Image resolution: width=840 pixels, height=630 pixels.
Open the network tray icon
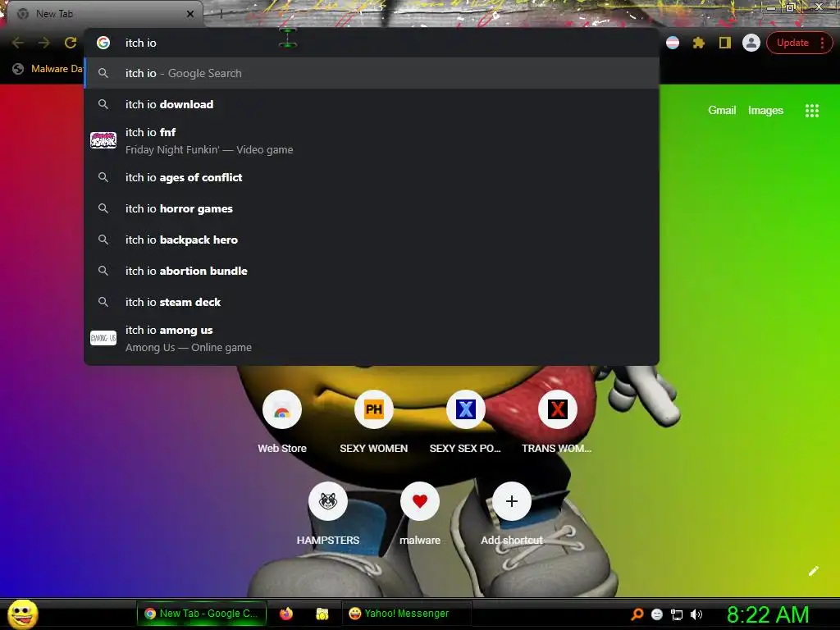[x=677, y=614]
